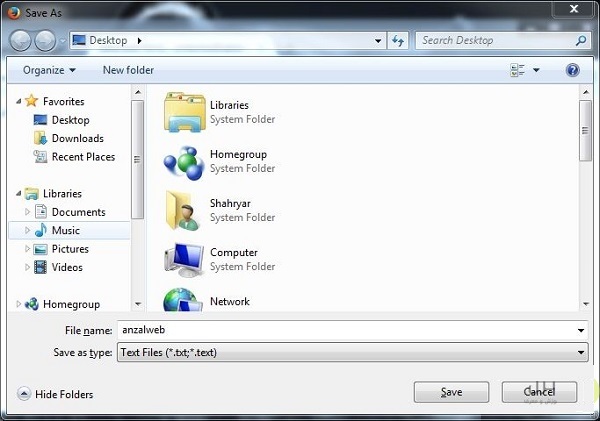Expand the File name history dropdown
This screenshot has width=600, height=421.
coord(581,330)
